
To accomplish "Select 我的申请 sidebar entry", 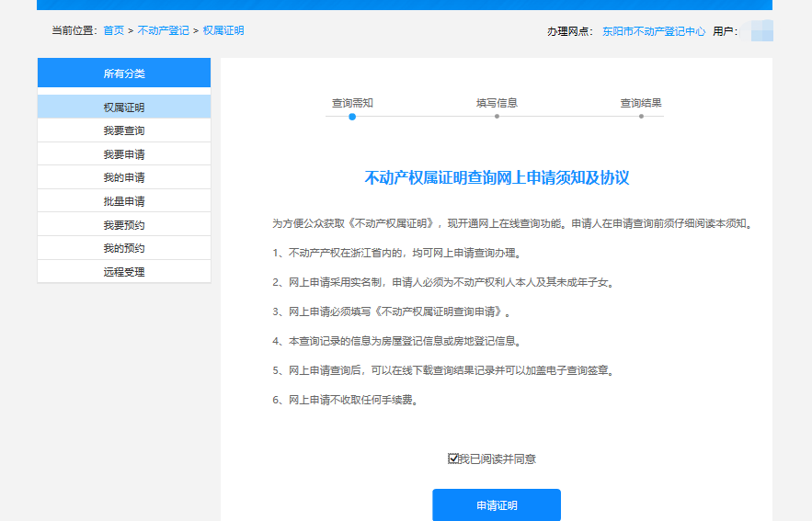I will point(124,177).
